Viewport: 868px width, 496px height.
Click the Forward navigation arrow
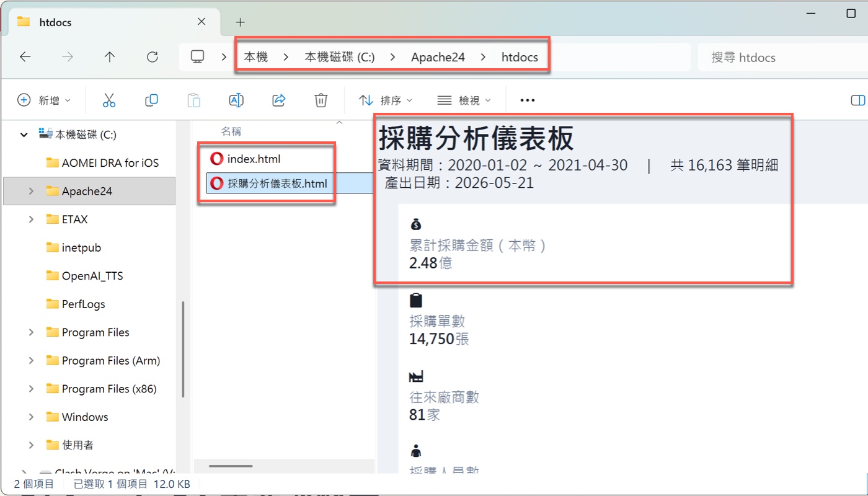pos(68,57)
